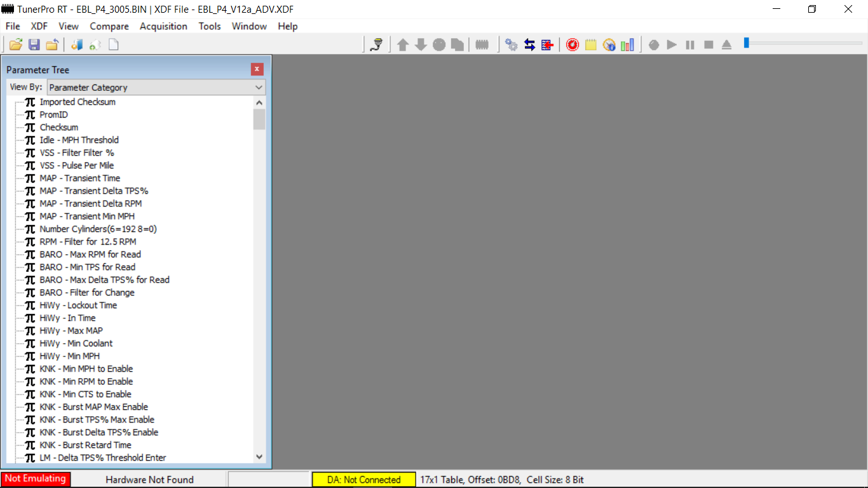Close the Parameter Tree panel
Viewport: 868px width, 488px height.
coord(257,69)
